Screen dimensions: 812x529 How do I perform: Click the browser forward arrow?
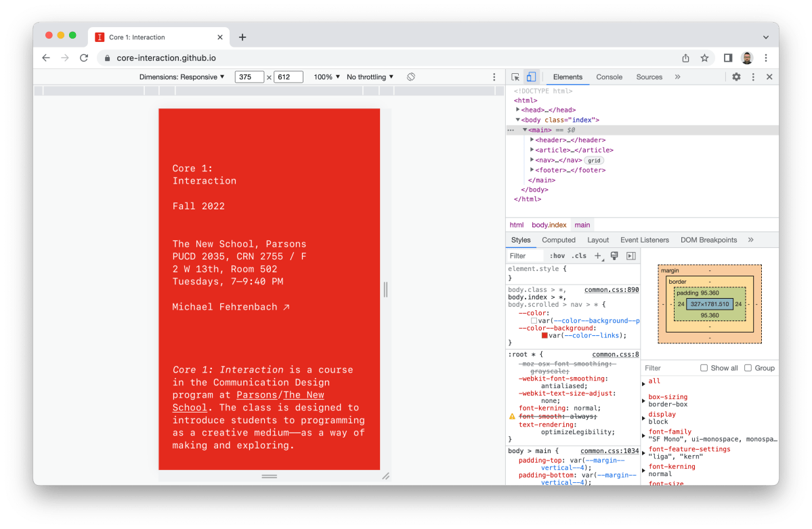click(x=65, y=58)
